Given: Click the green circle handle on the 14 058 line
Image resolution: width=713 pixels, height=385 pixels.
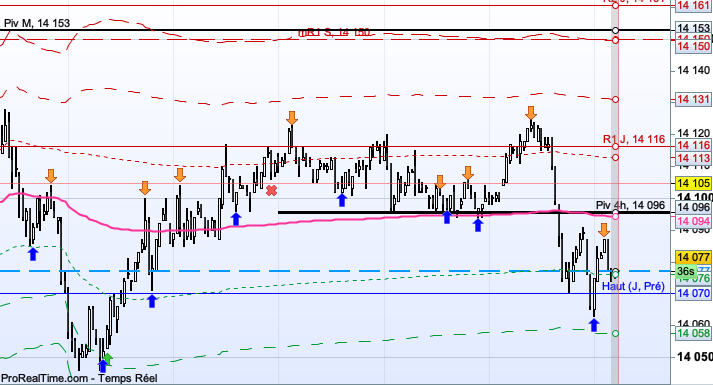Looking at the screenshot, I should [615, 334].
